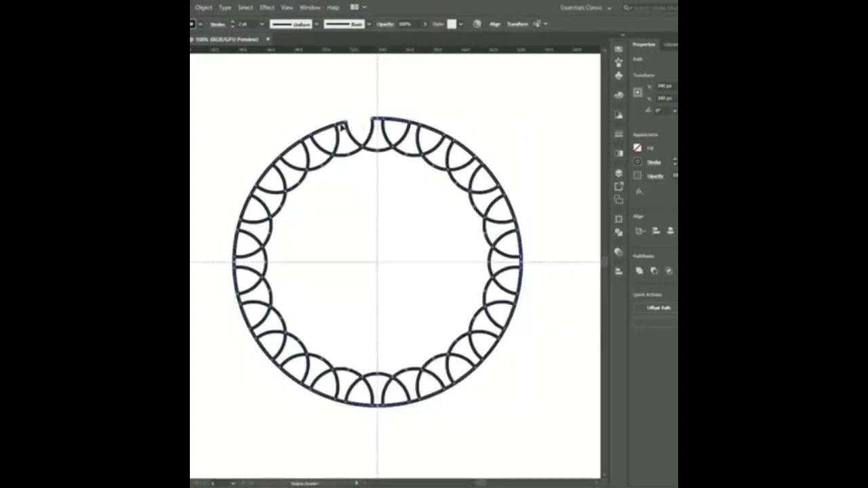Click the fx effects icon

pos(638,192)
